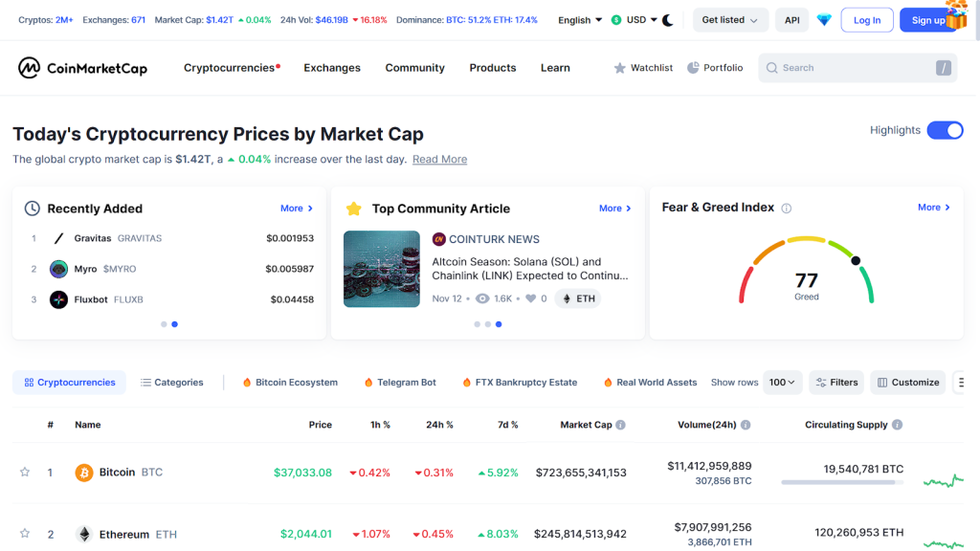Open the Learn menu
Screen dimensions: 980x551
[555, 68]
